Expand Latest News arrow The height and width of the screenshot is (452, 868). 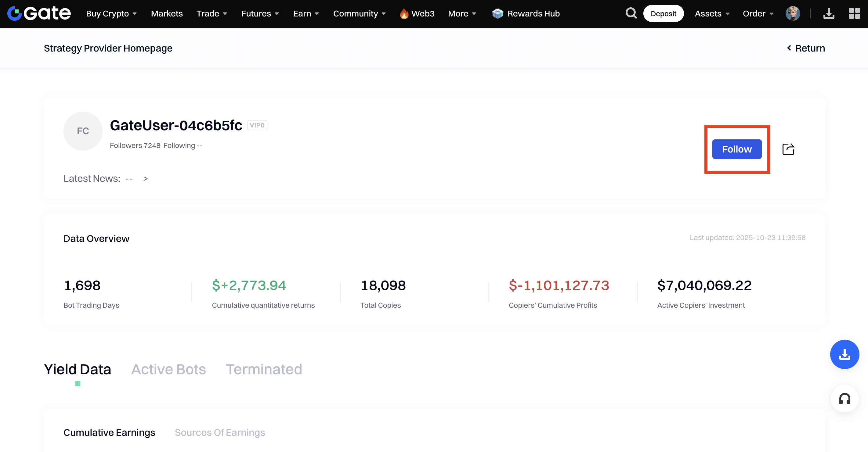(146, 178)
